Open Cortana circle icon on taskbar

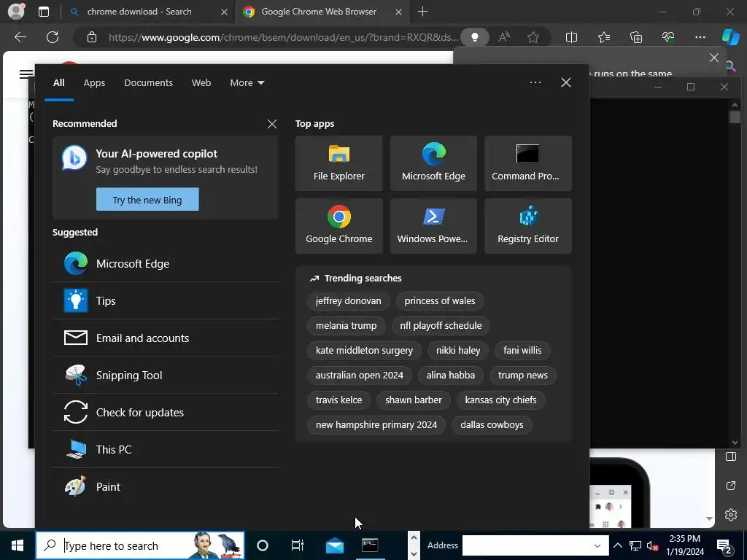pos(263,545)
